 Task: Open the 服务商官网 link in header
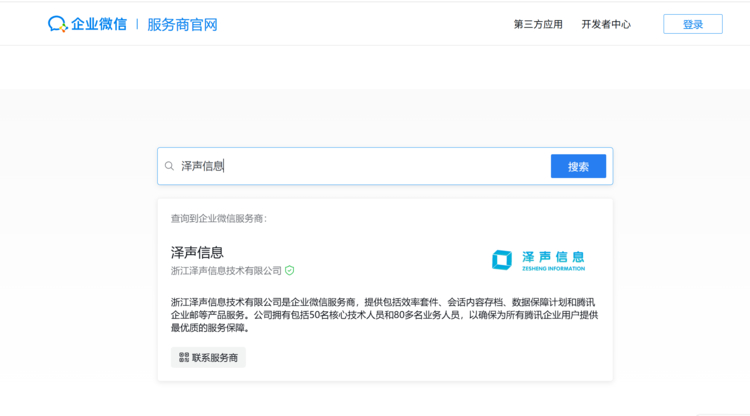point(182,24)
